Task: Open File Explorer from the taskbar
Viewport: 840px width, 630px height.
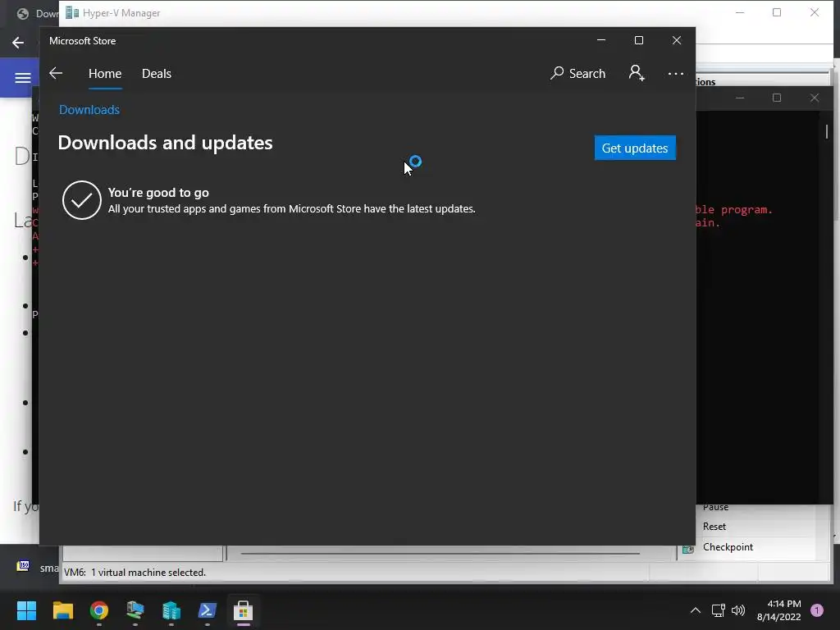Action: 62,610
